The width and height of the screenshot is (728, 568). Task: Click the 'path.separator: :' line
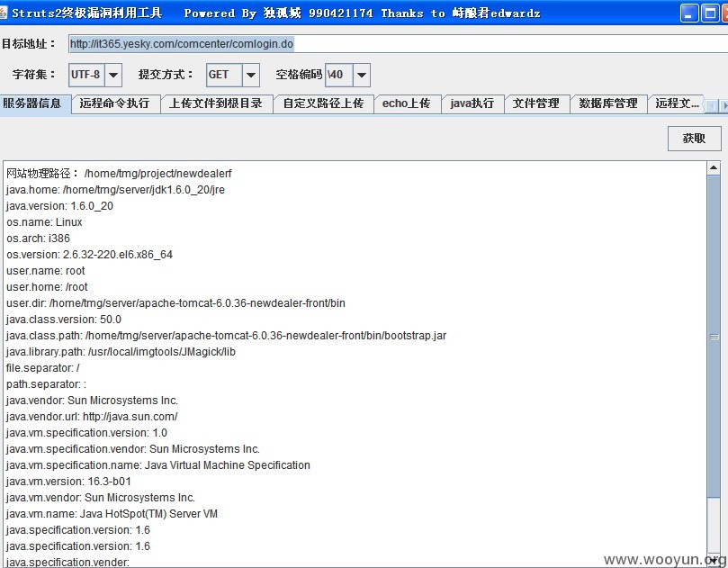[x=47, y=384]
